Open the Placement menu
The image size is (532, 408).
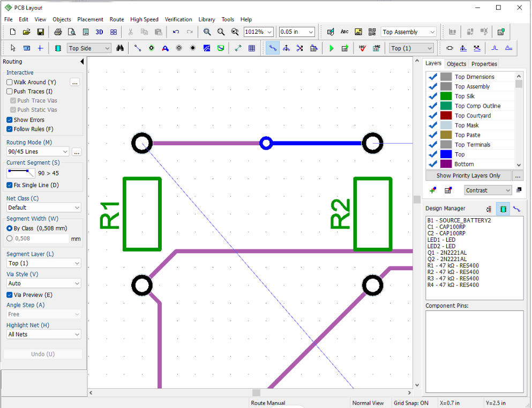(x=90, y=19)
